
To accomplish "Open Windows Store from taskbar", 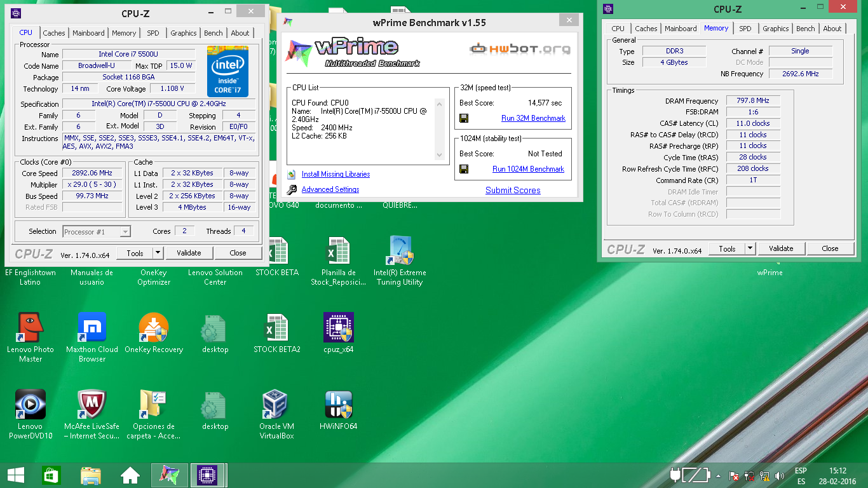I will pos(51,475).
